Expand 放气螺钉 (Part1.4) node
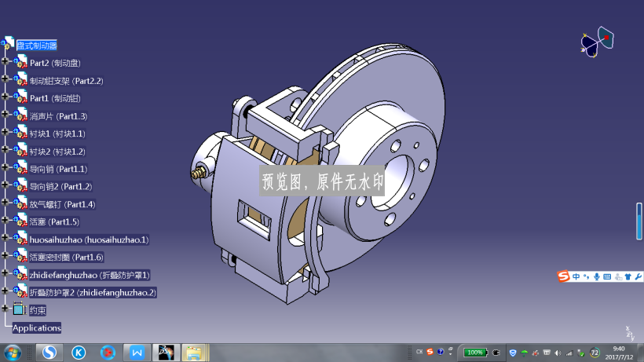644x362 pixels. point(5,203)
